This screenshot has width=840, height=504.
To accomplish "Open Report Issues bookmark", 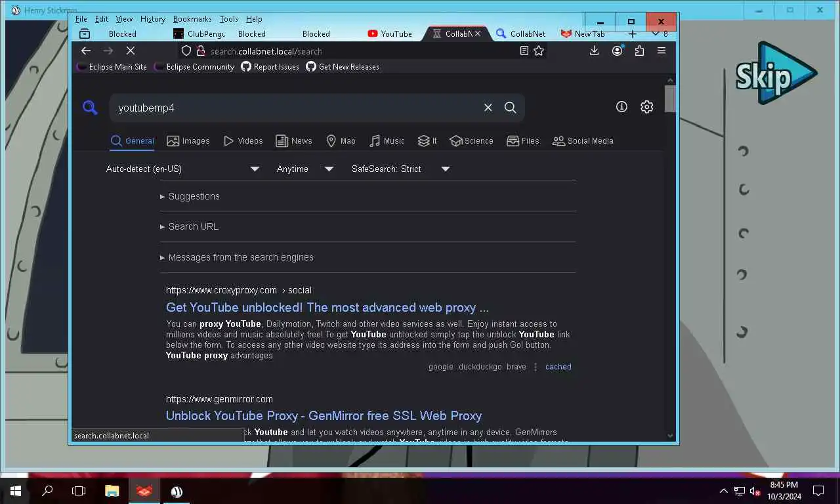I will pyautogui.click(x=270, y=67).
